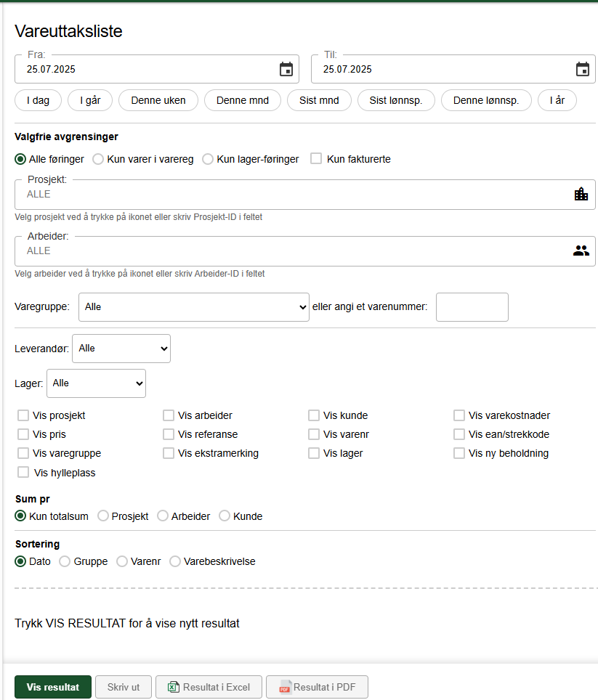Select Kunde under Sum pr
598x700 pixels.
pos(225,516)
